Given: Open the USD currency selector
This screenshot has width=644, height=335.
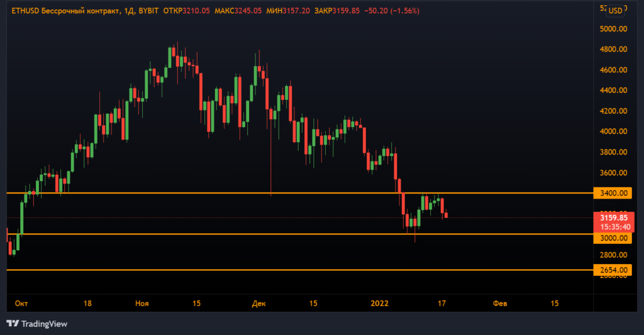Looking at the screenshot, I should tap(616, 10).
